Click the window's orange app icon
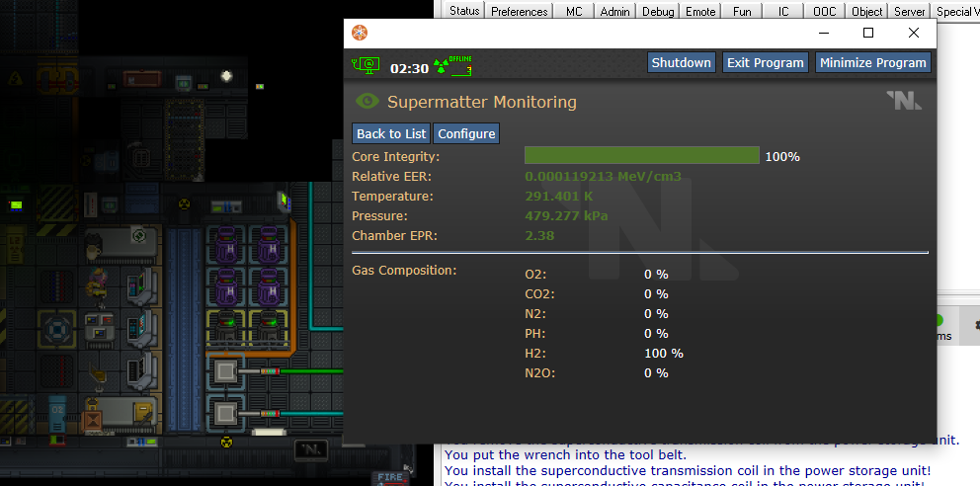Image resolution: width=980 pixels, height=486 pixels. point(361,33)
